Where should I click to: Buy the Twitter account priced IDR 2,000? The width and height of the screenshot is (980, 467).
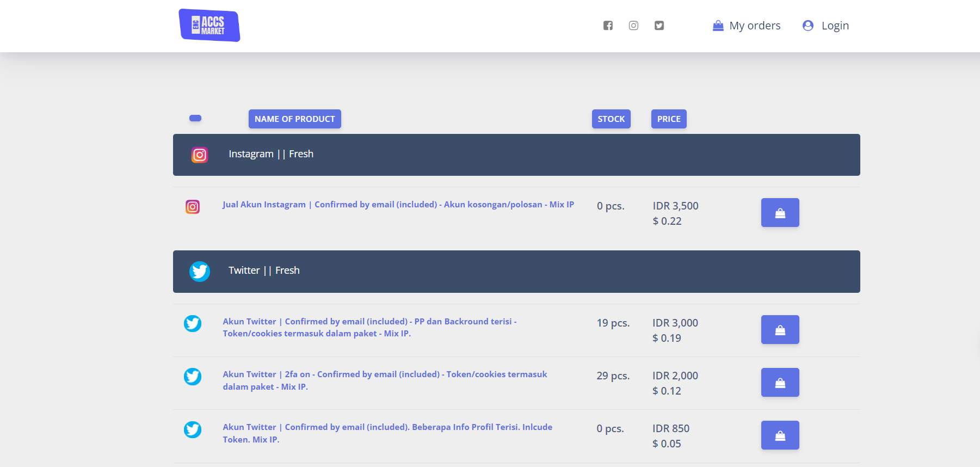pos(780,382)
